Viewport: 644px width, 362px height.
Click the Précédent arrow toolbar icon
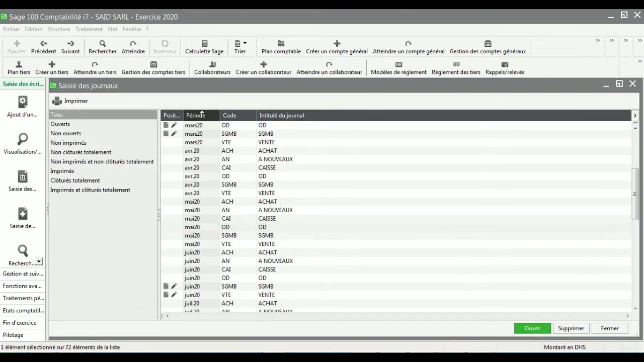pos(44,47)
